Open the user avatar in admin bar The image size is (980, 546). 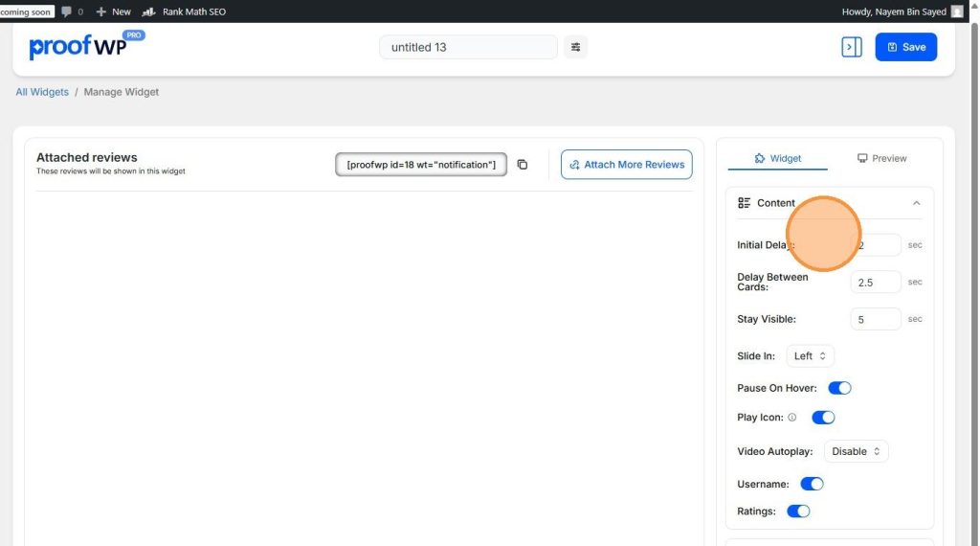point(957,11)
